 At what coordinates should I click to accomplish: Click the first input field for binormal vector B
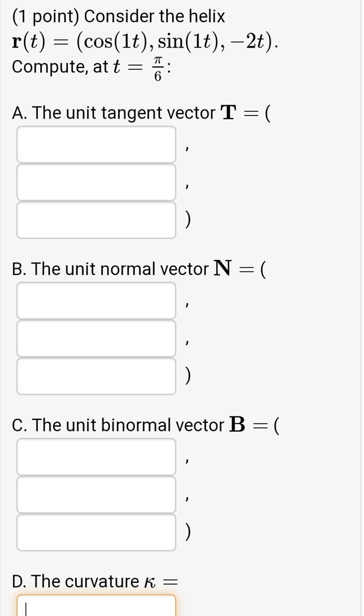click(x=96, y=457)
